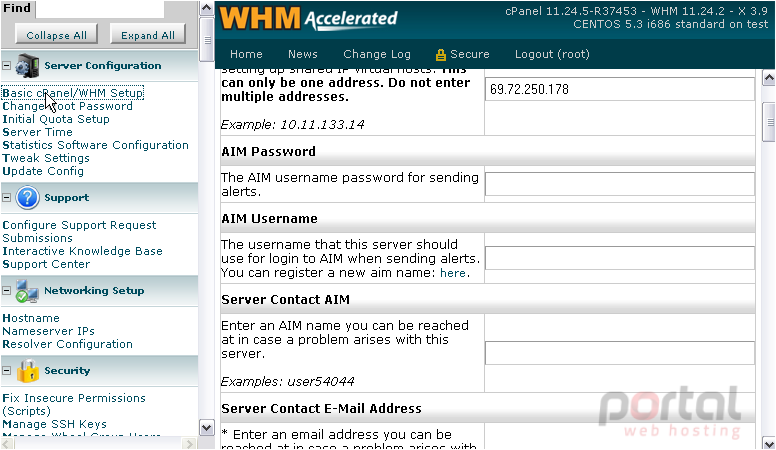The height and width of the screenshot is (450, 776).
Task: Click the sidebar vertical scrollbar thumb
Action: tap(206, 40)
